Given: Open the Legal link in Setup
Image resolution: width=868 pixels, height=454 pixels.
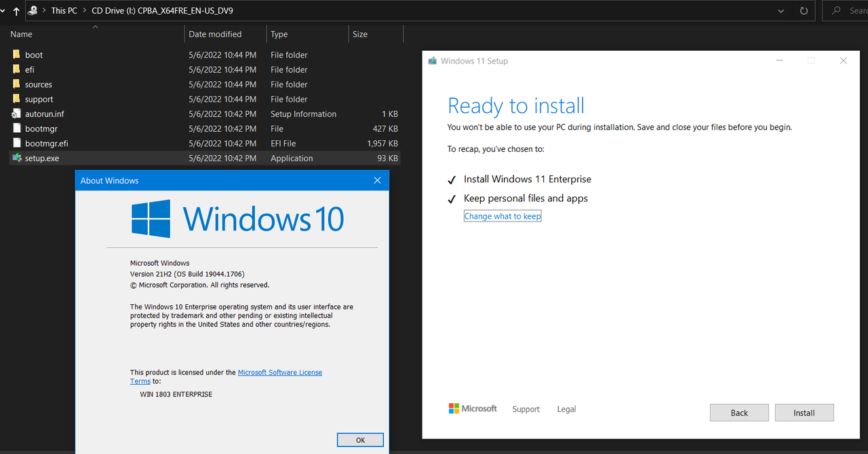Looking at the screenshot, I should coord(566,409).
